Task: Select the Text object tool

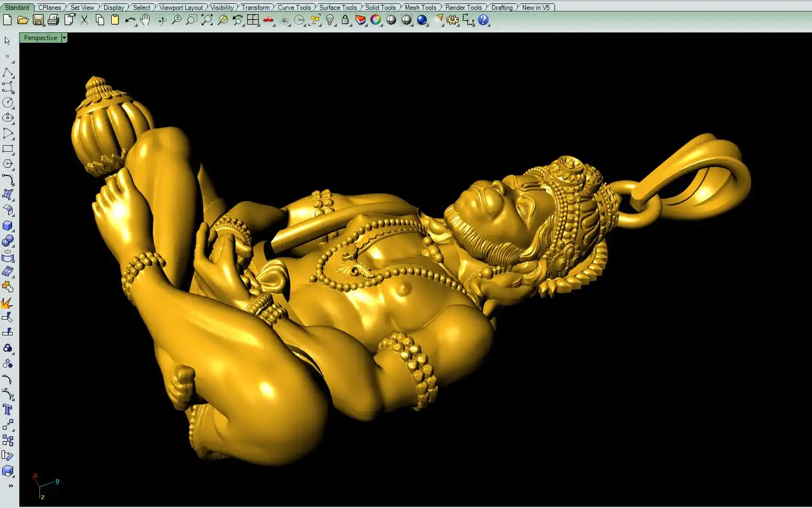Action: coord(8,409)
